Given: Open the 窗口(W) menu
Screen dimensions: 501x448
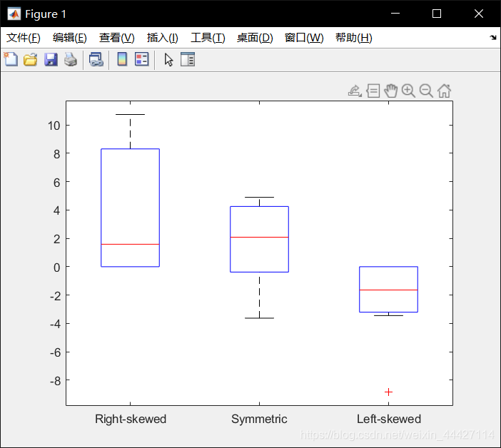Looking at the screenshot, I should tap(304, 38).
